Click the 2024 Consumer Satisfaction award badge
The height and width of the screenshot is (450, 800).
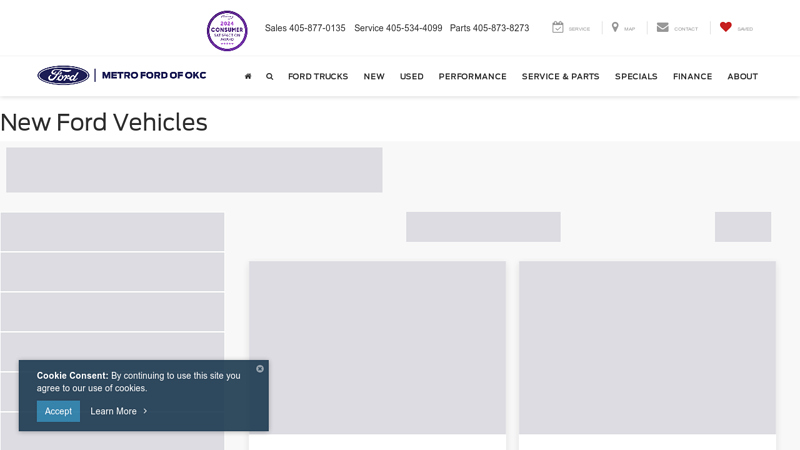pyautogui.click(x=227, y=30)
